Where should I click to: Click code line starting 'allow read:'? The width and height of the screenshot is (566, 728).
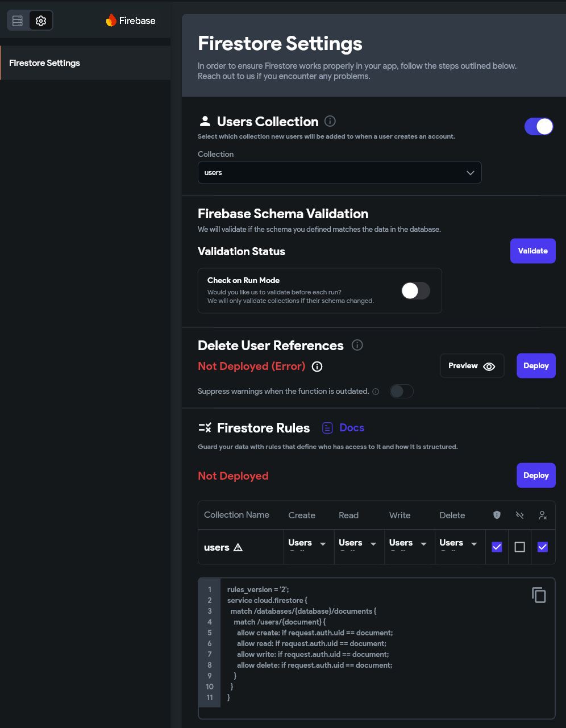[311, 644]
